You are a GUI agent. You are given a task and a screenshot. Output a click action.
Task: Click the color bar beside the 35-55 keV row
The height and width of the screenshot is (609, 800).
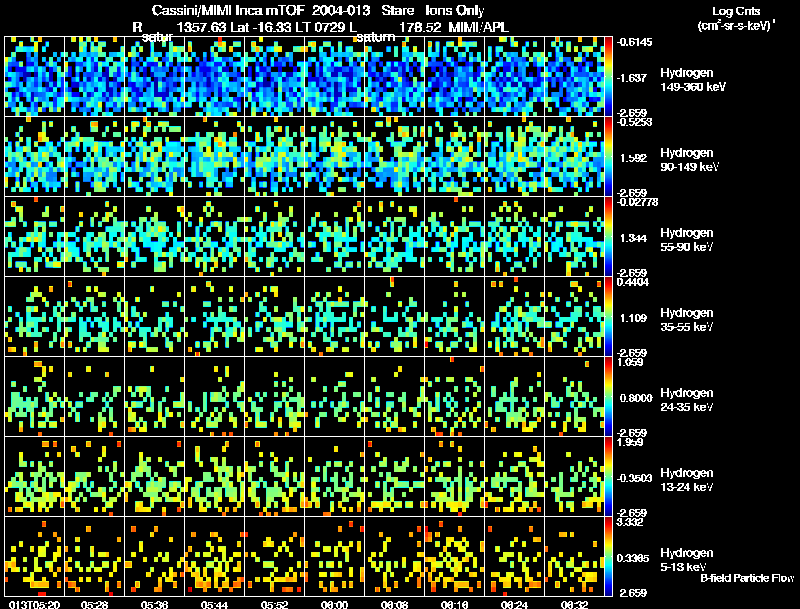(x=608, y=317)
